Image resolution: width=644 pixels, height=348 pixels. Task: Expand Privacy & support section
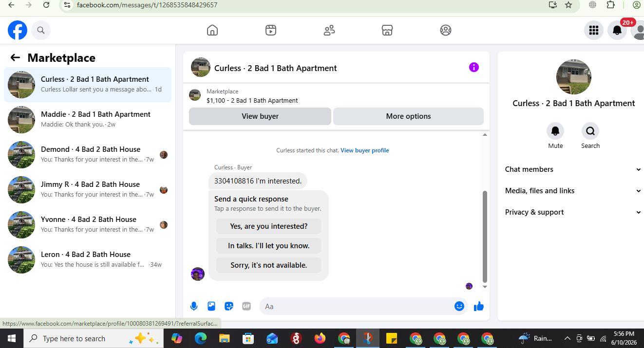(573, 212)
